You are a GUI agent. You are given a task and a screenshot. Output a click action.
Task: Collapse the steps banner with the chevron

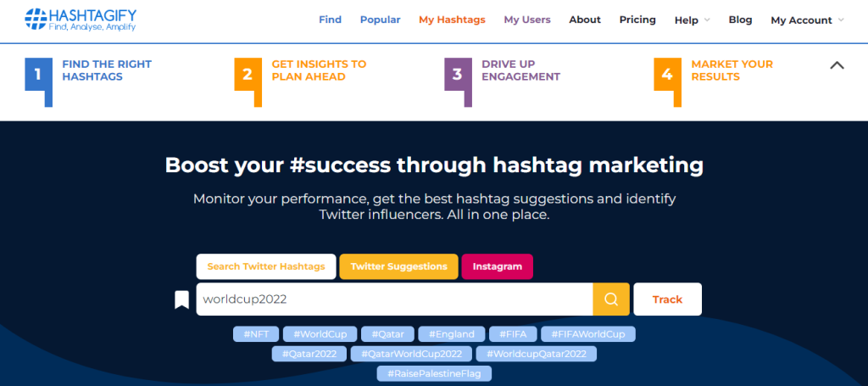point(837,65)
